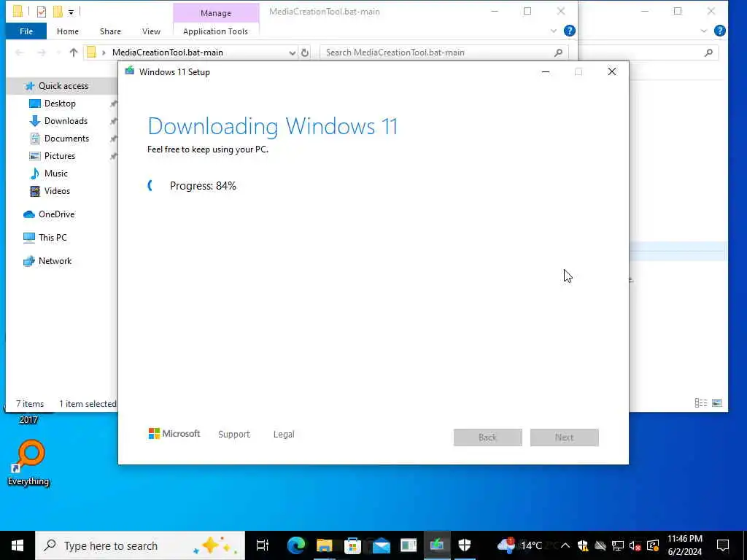
Task: Open Mail app from the taskbar
Action: pos(381,545)
